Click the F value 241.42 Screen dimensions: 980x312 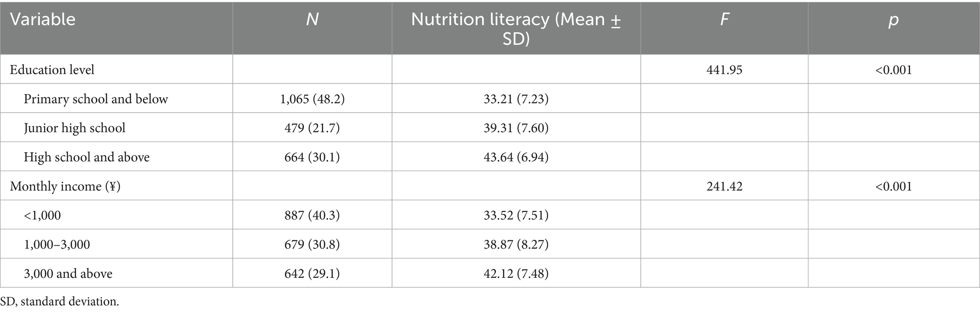tap(724, 186)
